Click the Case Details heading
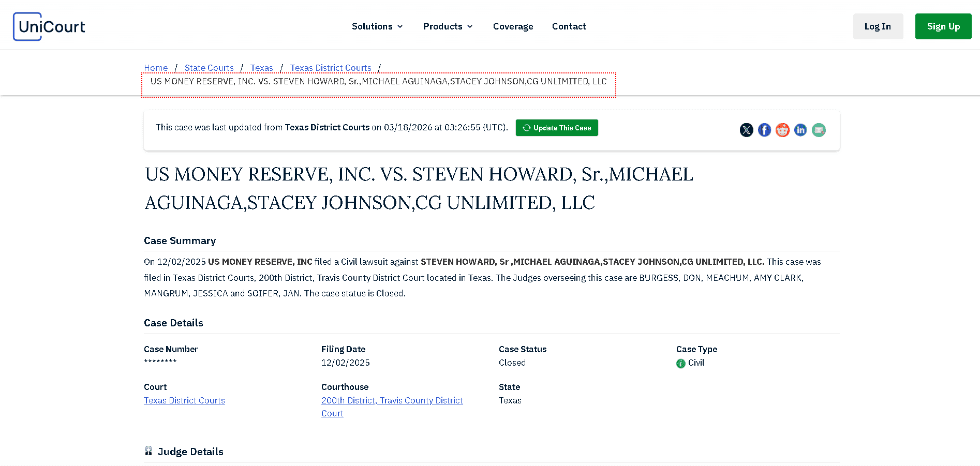Viewport: 980px width, 466px height. 173,323
